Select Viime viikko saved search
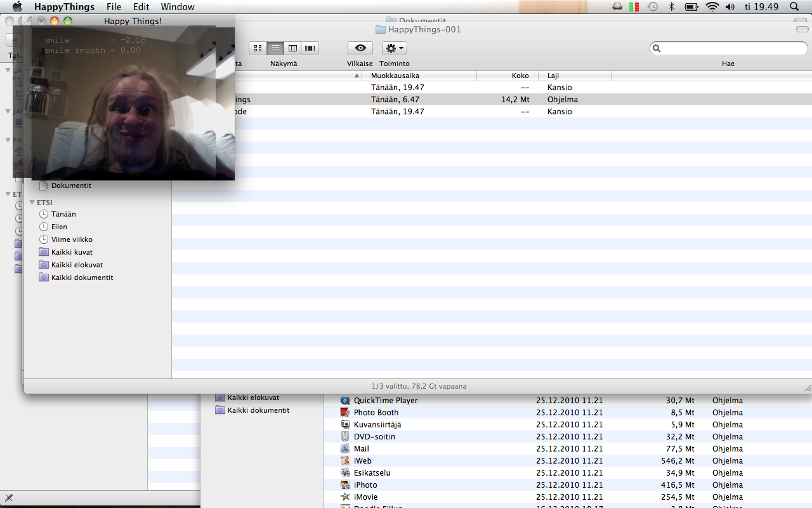The width and height of the screenshot is (812, 508). [72, 239]
